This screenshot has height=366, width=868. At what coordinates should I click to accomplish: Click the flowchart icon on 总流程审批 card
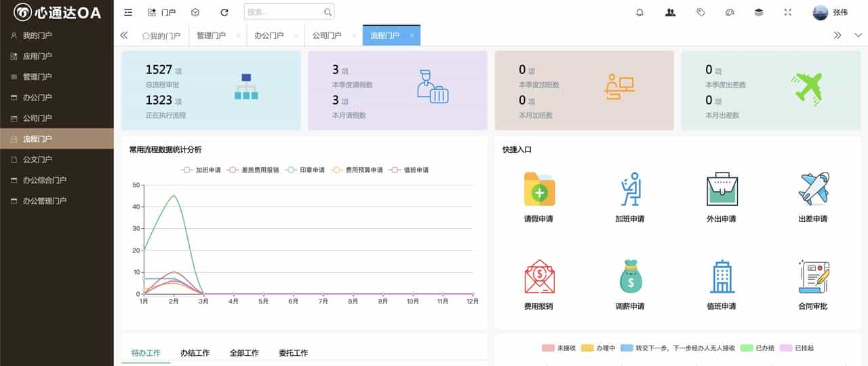click(246, 87)
